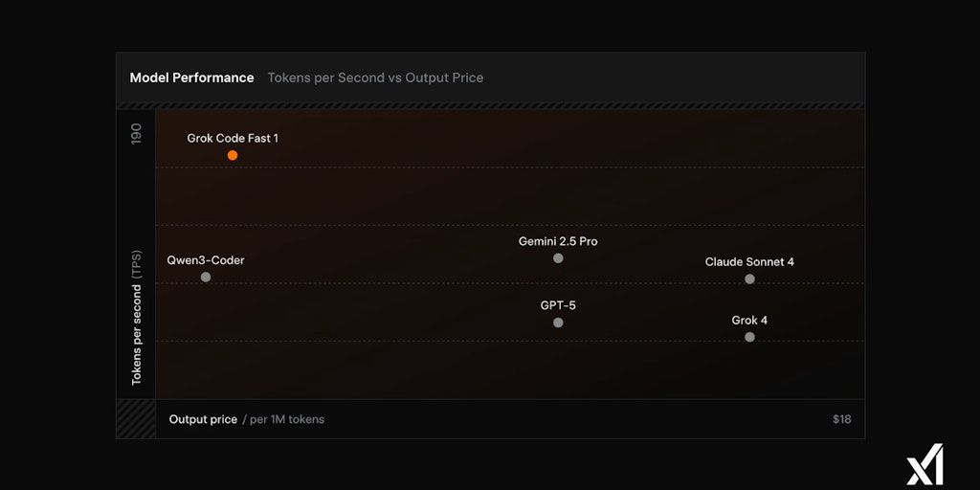Select the Gemini 2.5 Pro data point dot

point(558,258)
